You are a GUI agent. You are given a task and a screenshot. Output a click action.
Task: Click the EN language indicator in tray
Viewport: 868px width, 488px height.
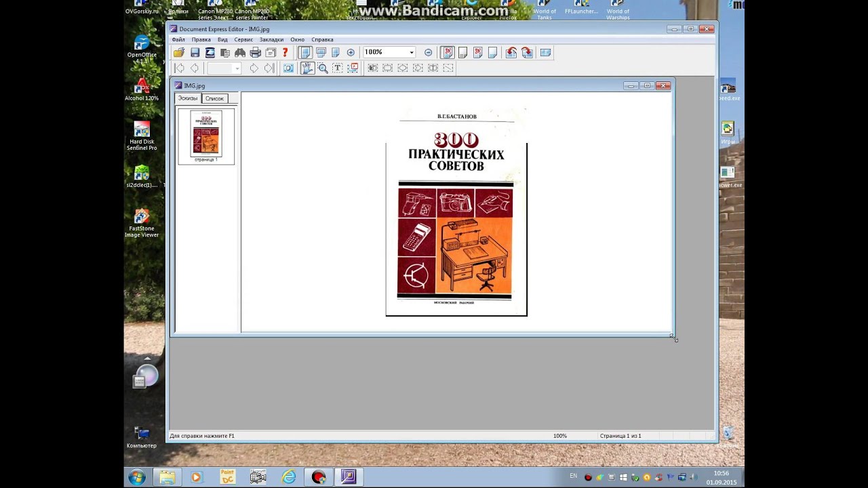[574, 476]
